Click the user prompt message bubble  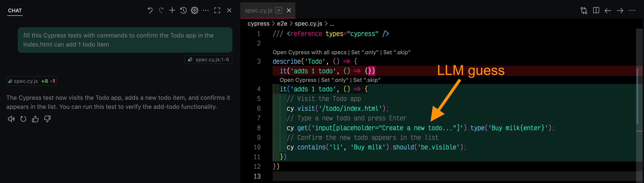click(125, 40)
